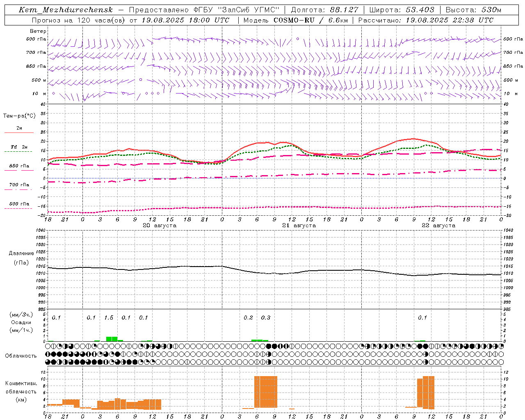The image size is (525, 420).
Task: Click the Конвективн. cloud panel label
Action: [21, 383]
